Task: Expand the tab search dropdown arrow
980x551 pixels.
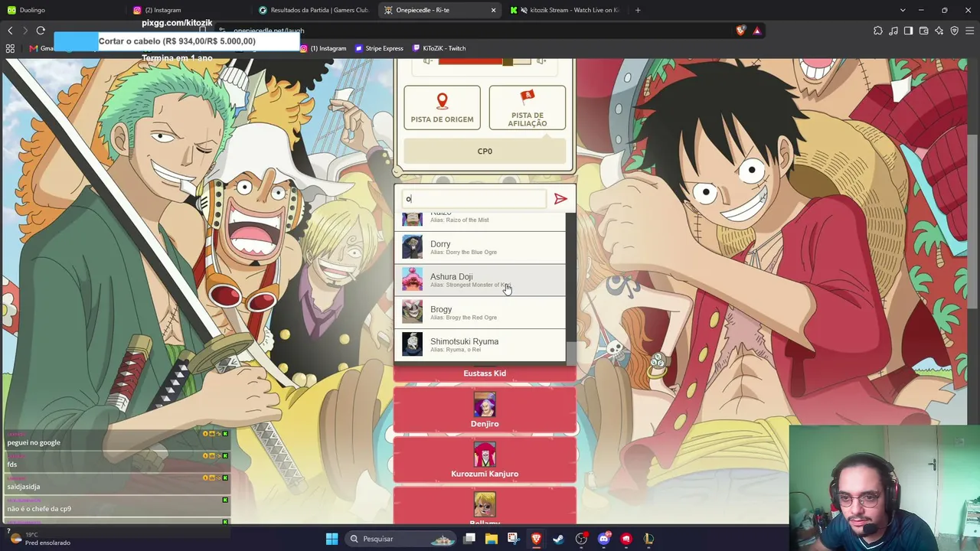Action: (903, 10)
